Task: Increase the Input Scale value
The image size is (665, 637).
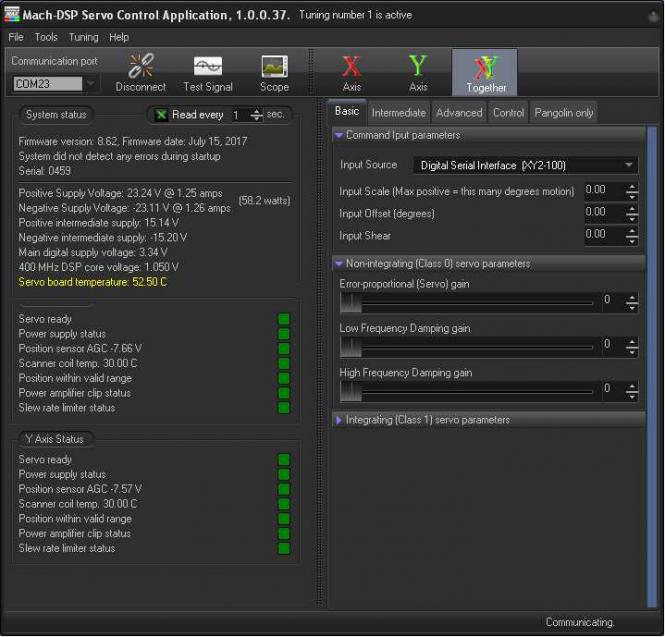Action: click(632, 187)
